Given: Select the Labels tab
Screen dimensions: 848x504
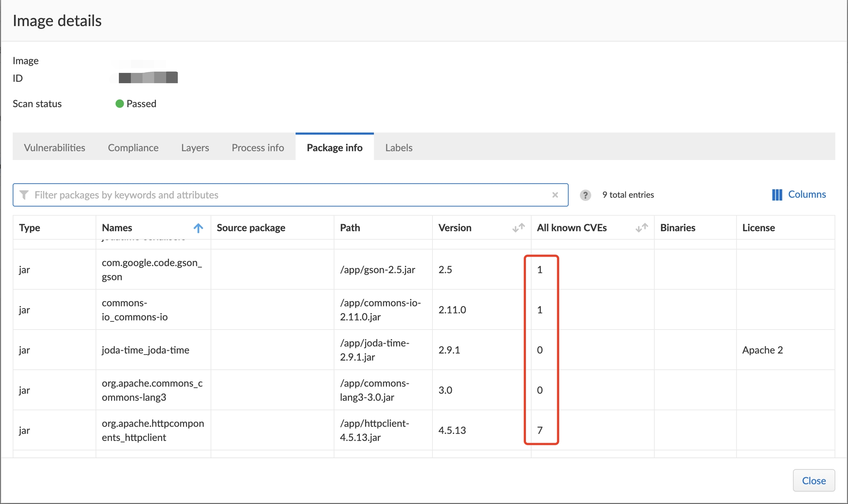Looking at the screenshot, I should 399,148.
